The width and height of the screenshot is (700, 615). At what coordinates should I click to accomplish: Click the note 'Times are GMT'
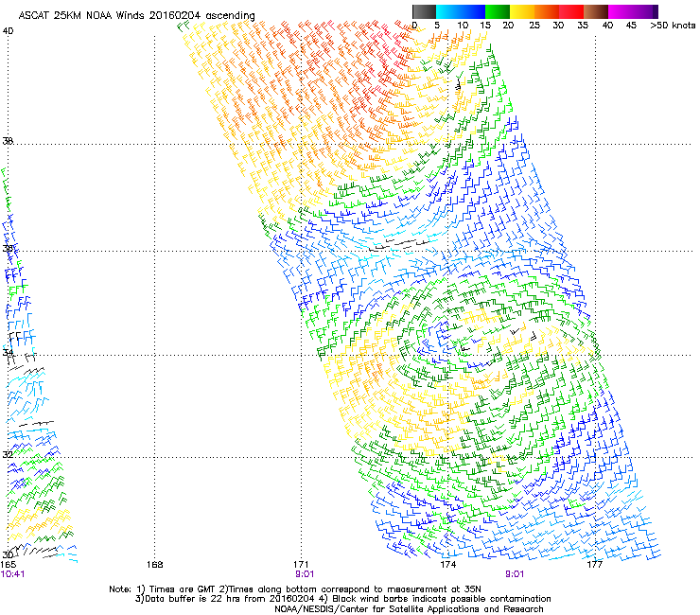point(182,589)
